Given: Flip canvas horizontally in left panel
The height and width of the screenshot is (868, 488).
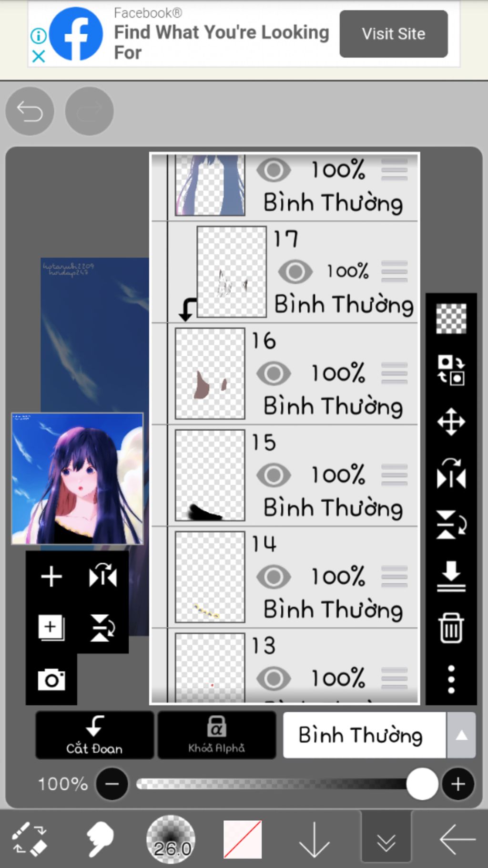Looking at the screenshot, I should tap(103, 576).
